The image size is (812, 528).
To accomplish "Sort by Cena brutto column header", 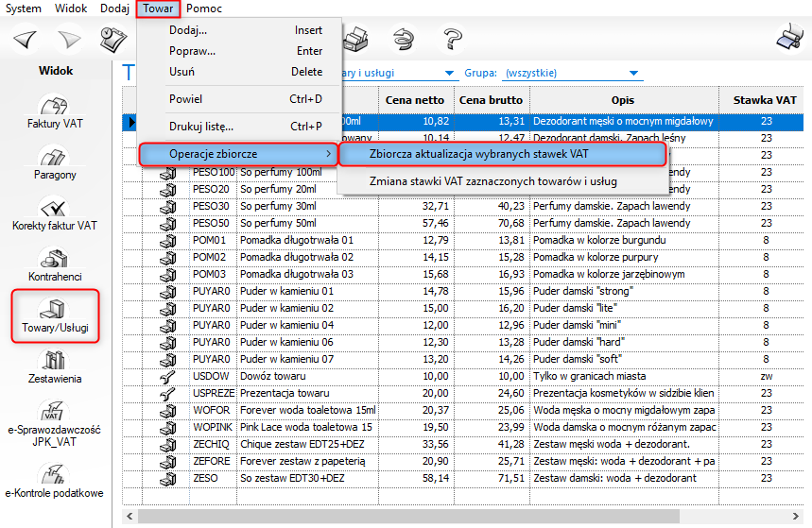I will (491, 100).
